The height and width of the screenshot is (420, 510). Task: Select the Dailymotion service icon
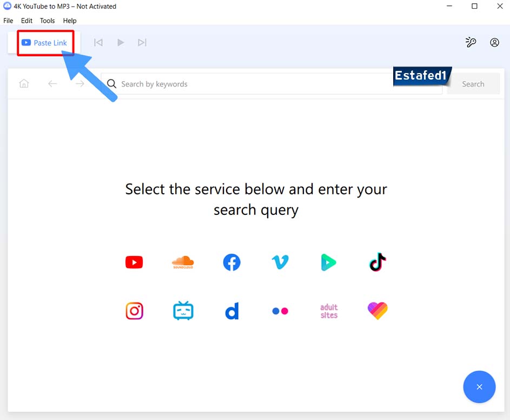pyautogui.click(x=231, y=310)
